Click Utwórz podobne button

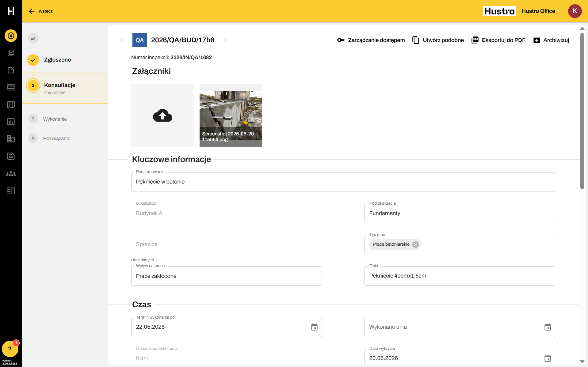(x=438, y=40)
